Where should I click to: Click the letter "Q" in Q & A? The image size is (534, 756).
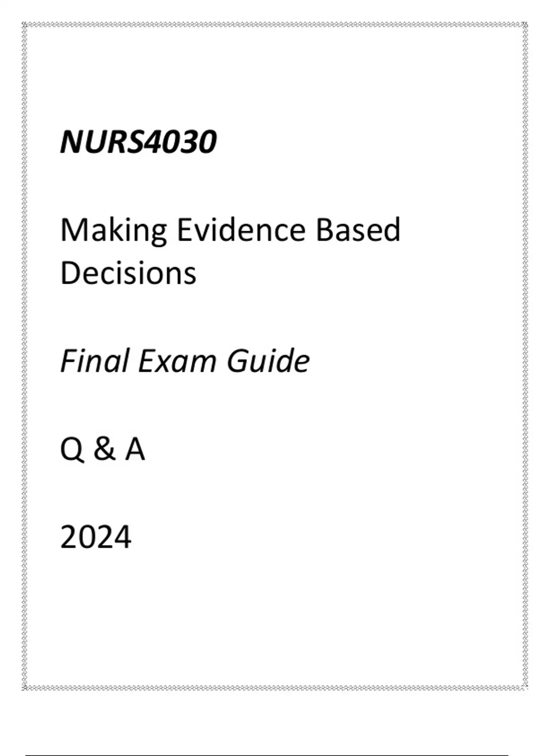tap(72, 449)
